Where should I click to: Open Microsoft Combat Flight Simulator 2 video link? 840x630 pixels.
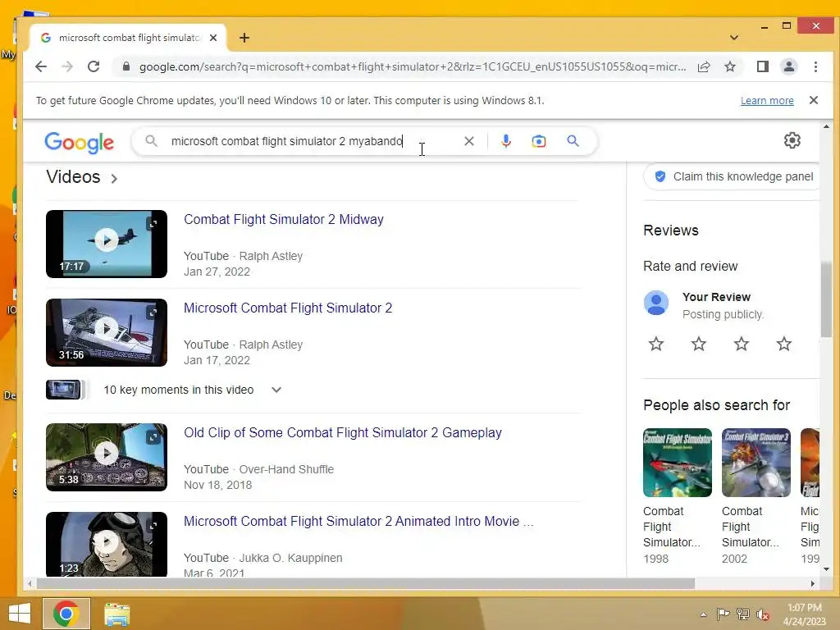click(288, 308)
